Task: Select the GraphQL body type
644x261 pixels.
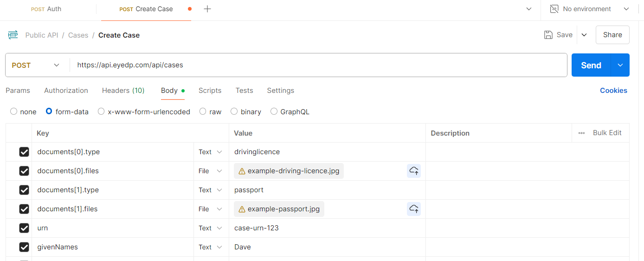Action: tap(274, 111)
